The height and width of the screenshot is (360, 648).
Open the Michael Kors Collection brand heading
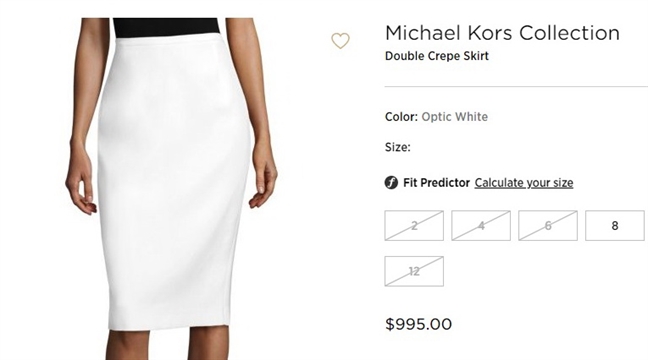point(502,33)
